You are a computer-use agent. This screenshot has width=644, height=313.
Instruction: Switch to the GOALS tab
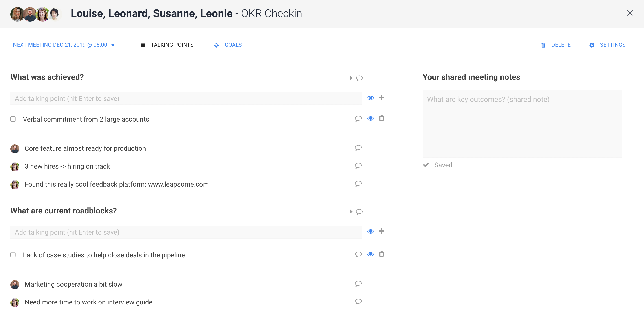tap(228, 45)
